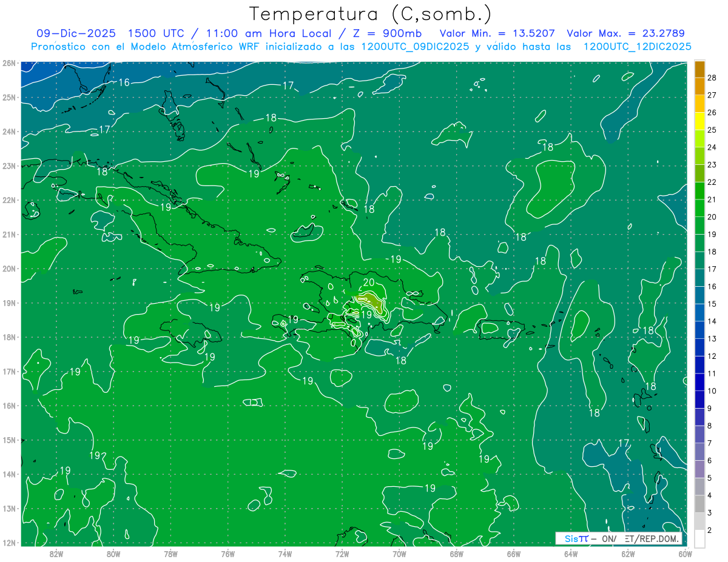Click the 'SisPI - ON/ET/REP.DOM.' logo box

coord(619,538)
